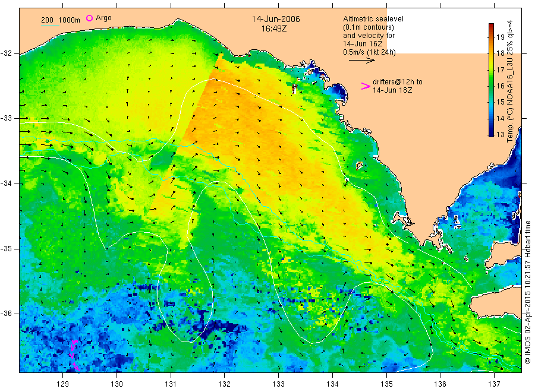Viewport: 535px width, 392px height.
Task: Select the "Argo" legend label
Action: pyautogui.click(x=103, y=18)
